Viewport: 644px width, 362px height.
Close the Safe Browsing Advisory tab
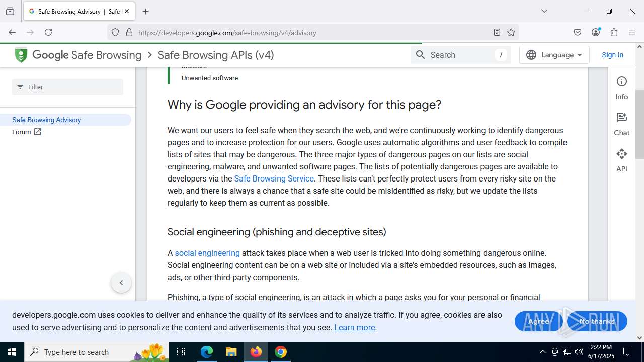coord(127,11)
